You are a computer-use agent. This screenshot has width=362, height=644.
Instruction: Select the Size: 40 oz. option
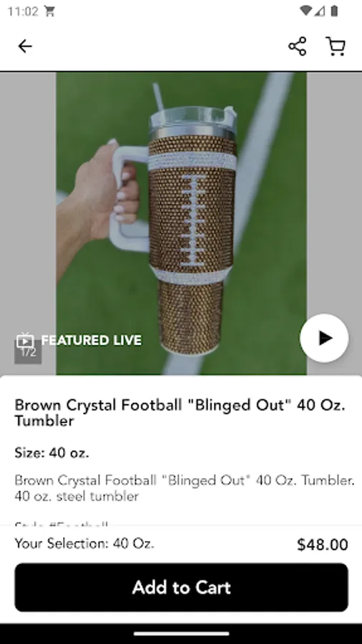pyautogui.click(x=52, y=453)
